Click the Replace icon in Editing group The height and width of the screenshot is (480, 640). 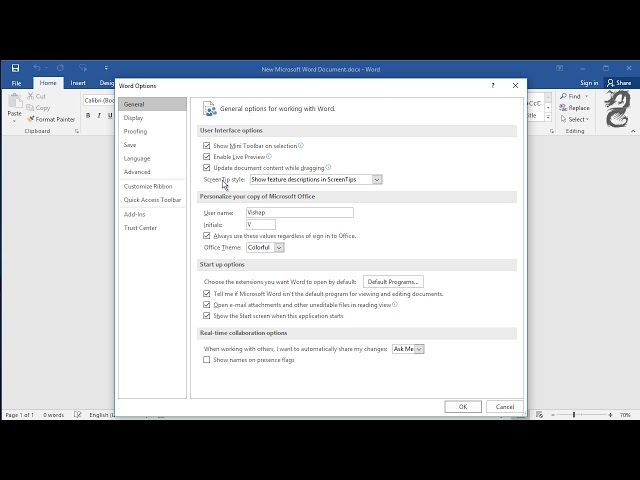coord(563,108)
